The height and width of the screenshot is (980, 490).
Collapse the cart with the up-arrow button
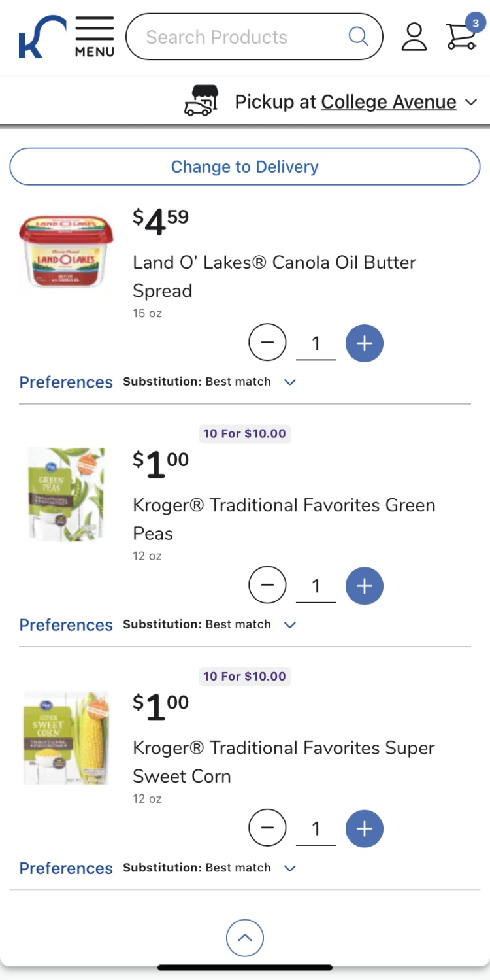point(244,938)
